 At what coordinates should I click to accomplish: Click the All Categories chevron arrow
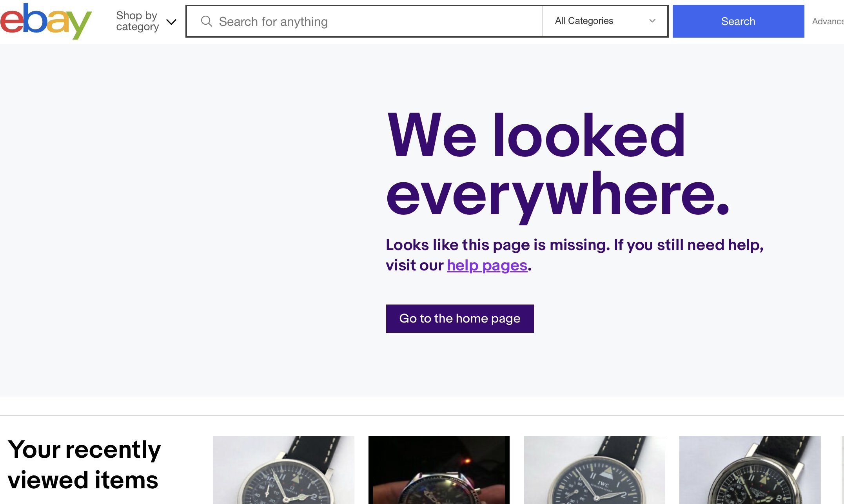tap(652, 21)
